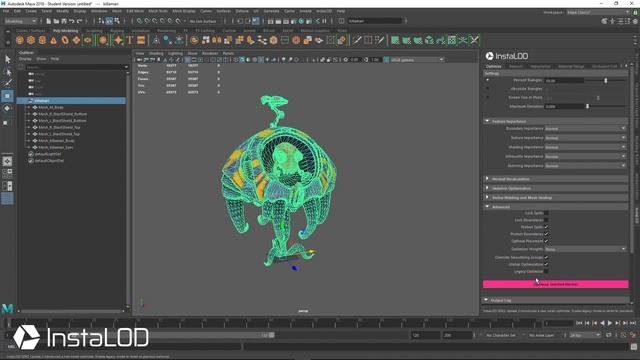The height and width of the screenshot is (360, 640).
Task: Open the Mesh Tools menu
Action: 158,11
